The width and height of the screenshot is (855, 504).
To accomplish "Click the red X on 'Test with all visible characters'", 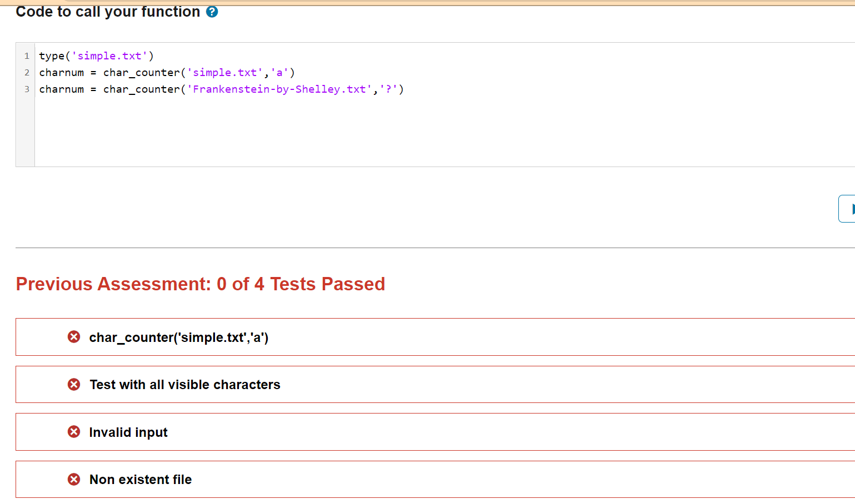I will [73, 384].
